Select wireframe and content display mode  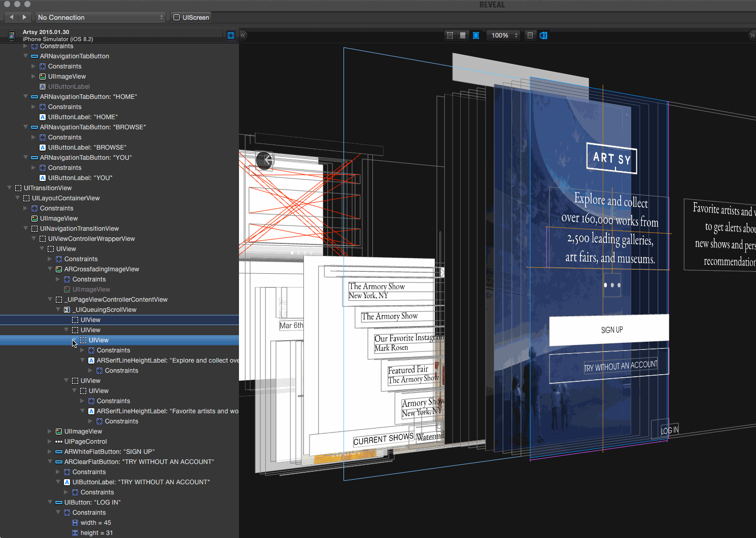[476, 35]
